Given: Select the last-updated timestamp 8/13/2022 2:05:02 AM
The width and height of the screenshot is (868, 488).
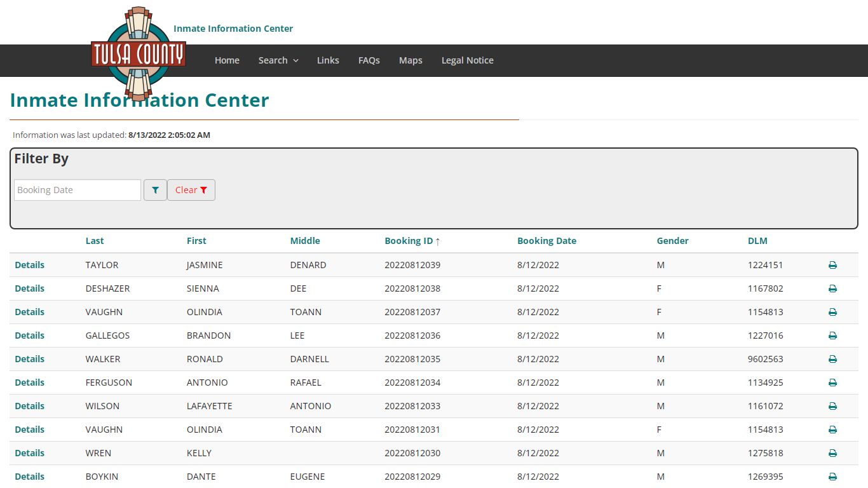Looking at the screenshot, I should (169, 135).
